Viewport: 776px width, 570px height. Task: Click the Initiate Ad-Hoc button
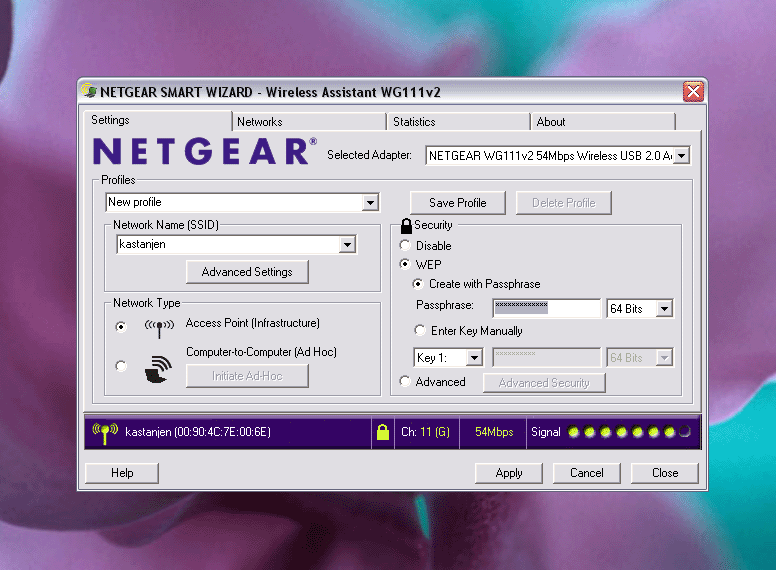pyautogui.click(x=247, y=376)
